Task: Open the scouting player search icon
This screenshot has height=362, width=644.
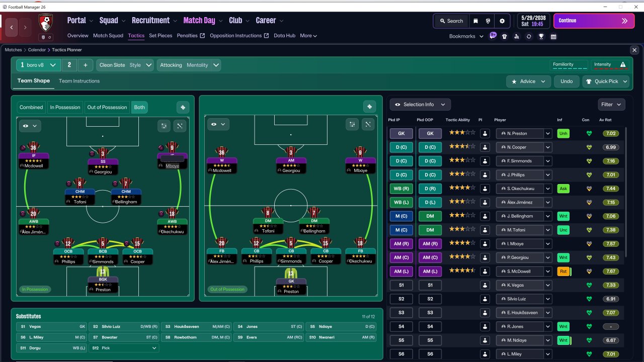Action: (517, 36)
